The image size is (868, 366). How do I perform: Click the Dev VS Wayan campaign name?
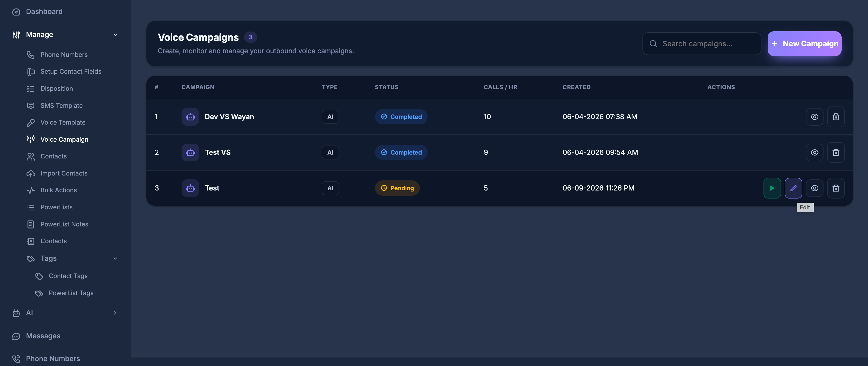[229, 117]
